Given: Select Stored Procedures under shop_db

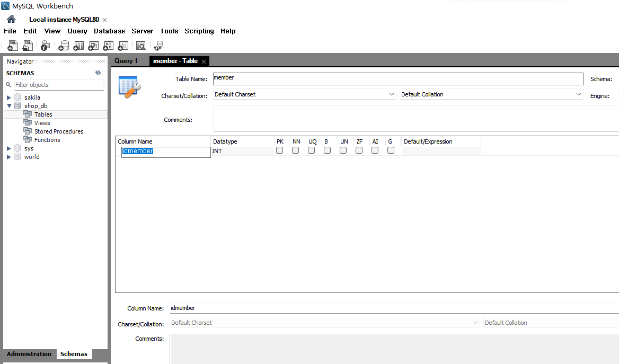Looking at the screenshot, I should coord(59,131).
